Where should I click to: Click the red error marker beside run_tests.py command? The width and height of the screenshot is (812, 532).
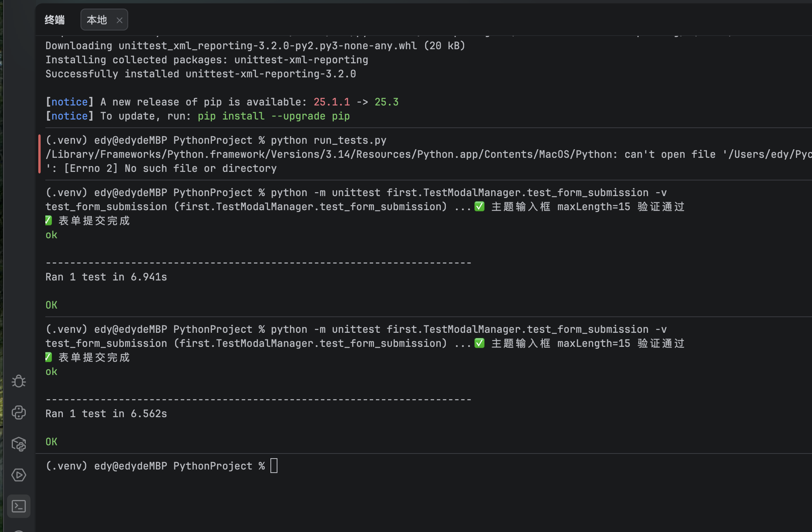coord(39,154)
